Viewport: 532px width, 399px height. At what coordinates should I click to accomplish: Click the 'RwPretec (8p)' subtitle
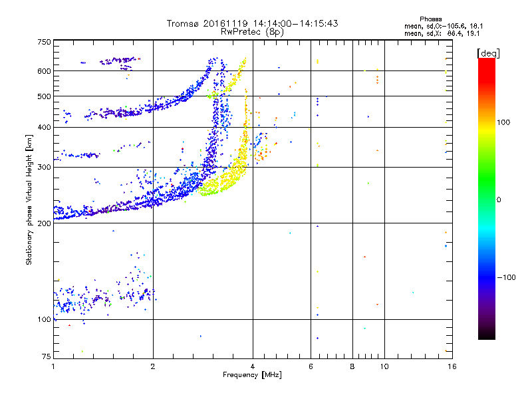(252, 32)
